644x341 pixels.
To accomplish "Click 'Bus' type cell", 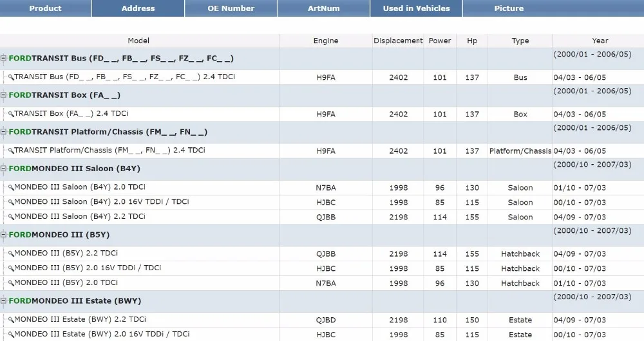I will pyautogui.click(x=520, y=78).
